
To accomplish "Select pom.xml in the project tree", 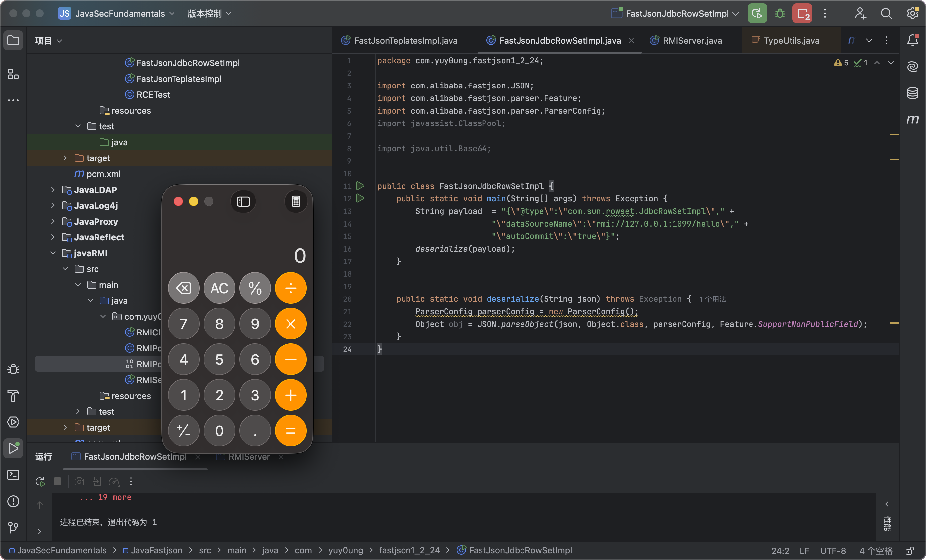I will pyautogui.click(x=103, y=174).
